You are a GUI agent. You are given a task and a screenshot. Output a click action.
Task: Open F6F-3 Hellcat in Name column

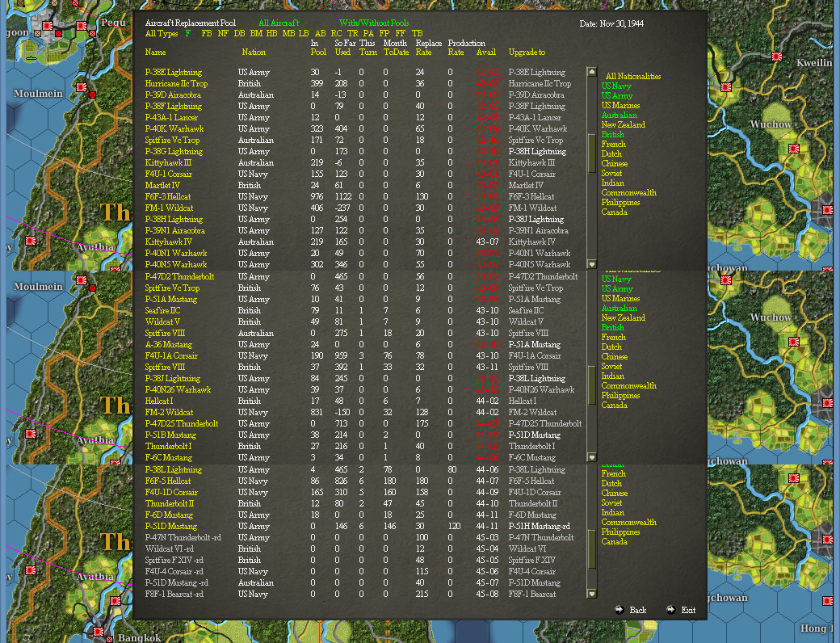[x=168, y=196]
